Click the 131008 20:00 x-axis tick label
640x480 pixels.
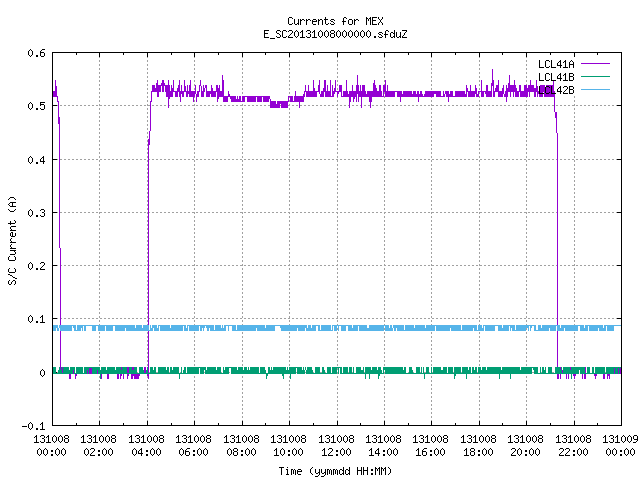pyautogui.click(x=526, y=446)
